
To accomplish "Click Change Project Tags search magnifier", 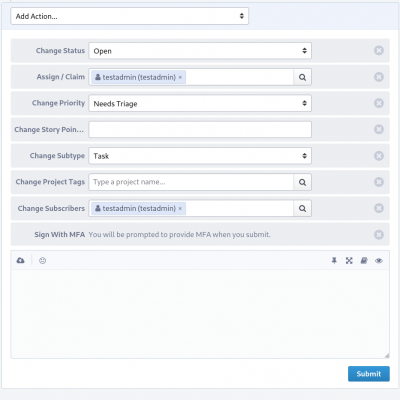I will pyautogui.click(x=302, y=182).
